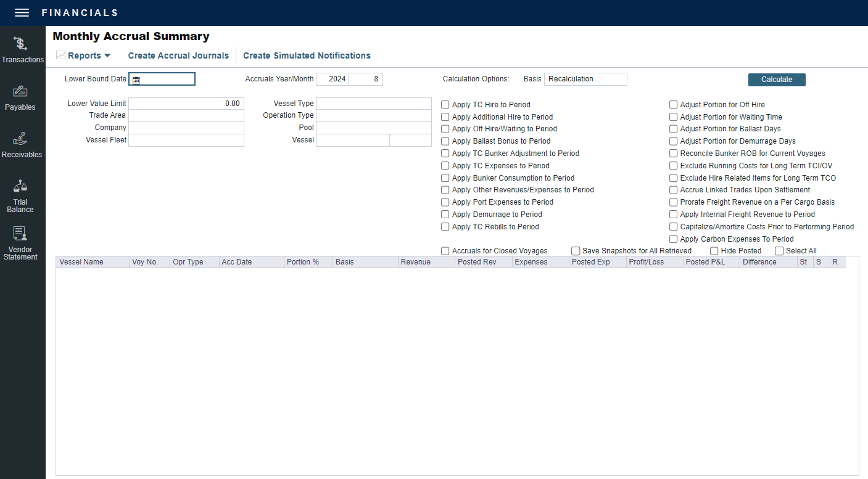Image resolution: width=868 pixels, height=479 pixels.
Task: Open the Pool field
Action: pyautogui.click(x=374, y=128)
